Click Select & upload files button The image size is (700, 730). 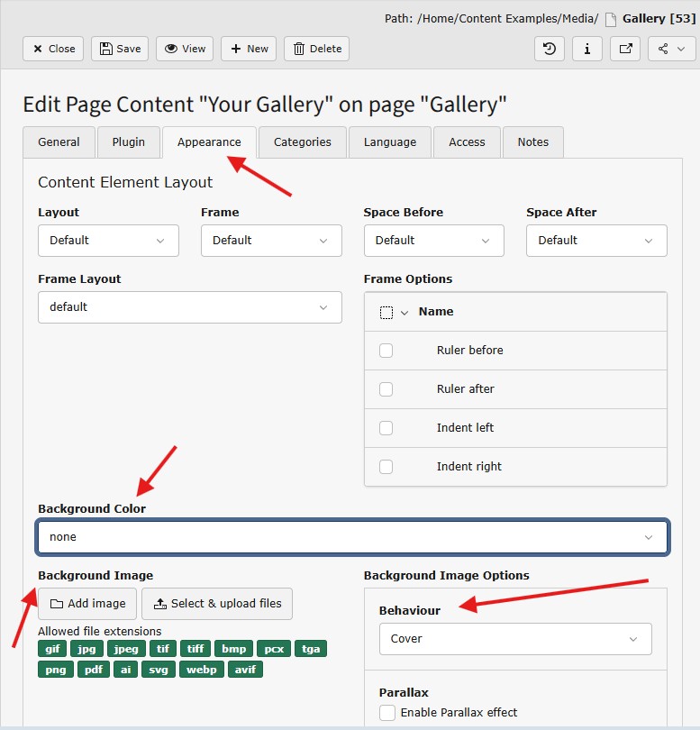tap(216, 604)
